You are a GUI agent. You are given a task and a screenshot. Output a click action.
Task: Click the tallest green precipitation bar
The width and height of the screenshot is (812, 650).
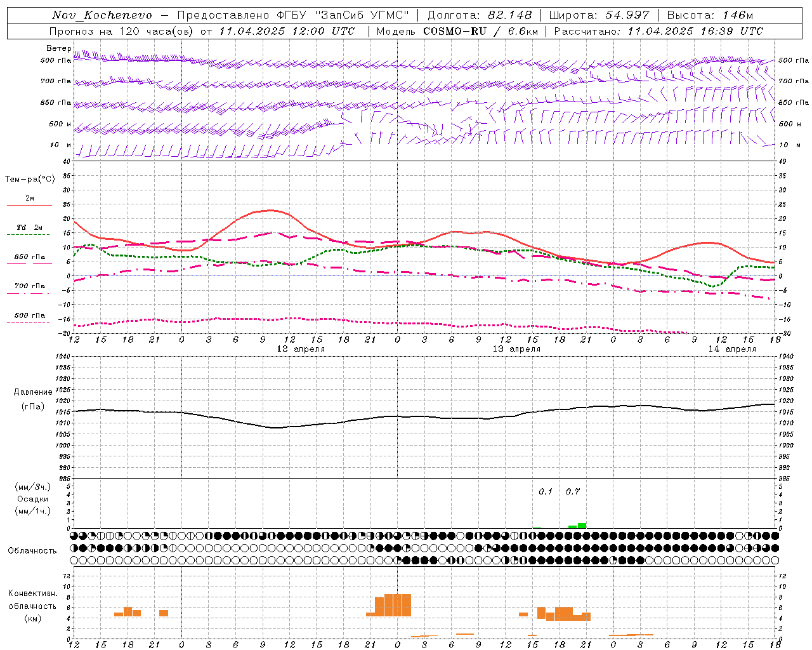(x=582, y=526)
